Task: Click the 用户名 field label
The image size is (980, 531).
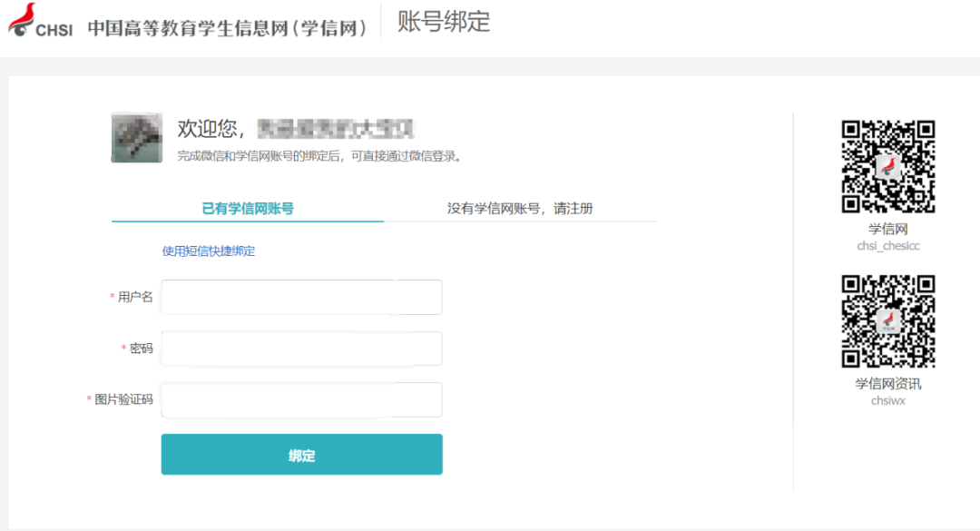Action: point(135,297)
